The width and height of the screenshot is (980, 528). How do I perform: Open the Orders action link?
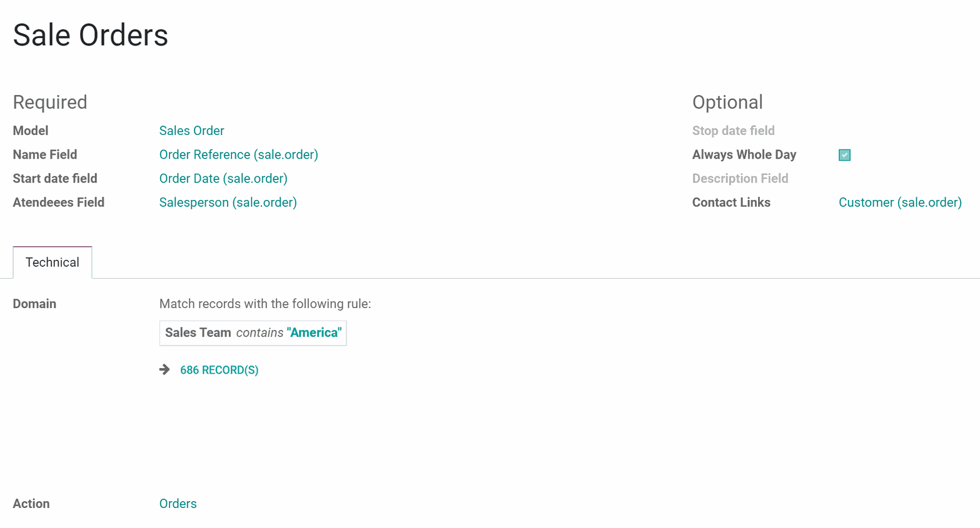[178, 504]
